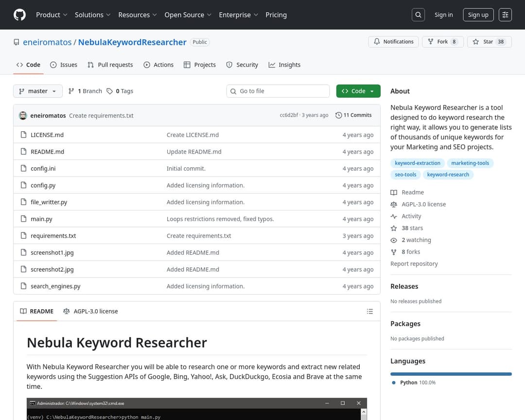
Task: Click the Report repository link
Action: click(414, 263)
